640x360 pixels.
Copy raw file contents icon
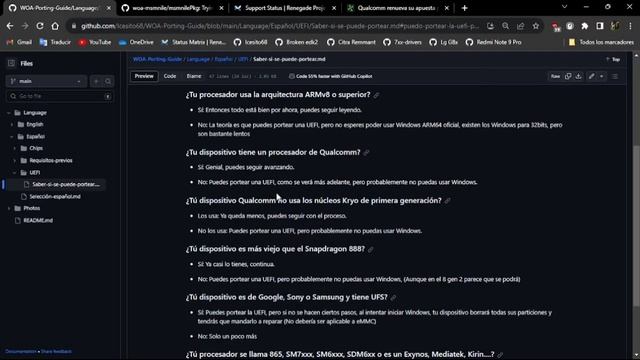tap(568, 76)
